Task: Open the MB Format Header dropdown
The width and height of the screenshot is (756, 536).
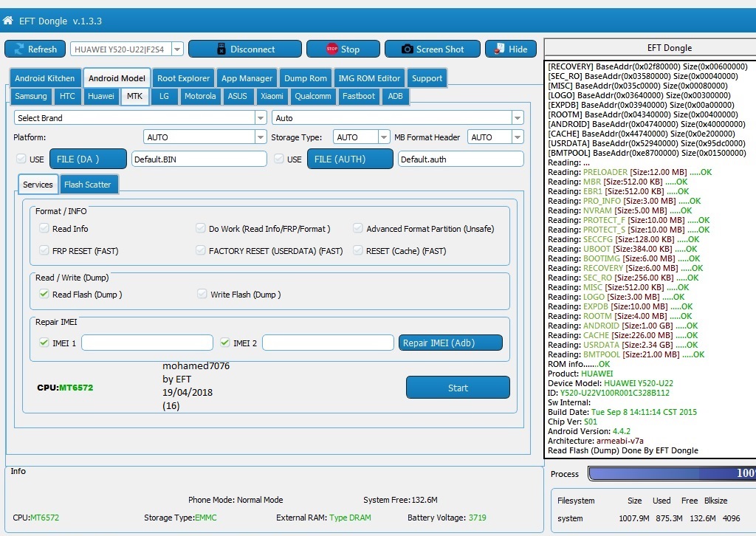Action: pyautogui.click(x=518, y=137)
